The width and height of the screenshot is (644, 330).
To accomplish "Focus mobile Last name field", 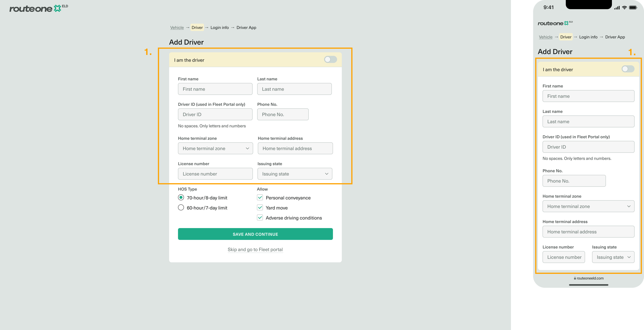I will click(588, 121).
